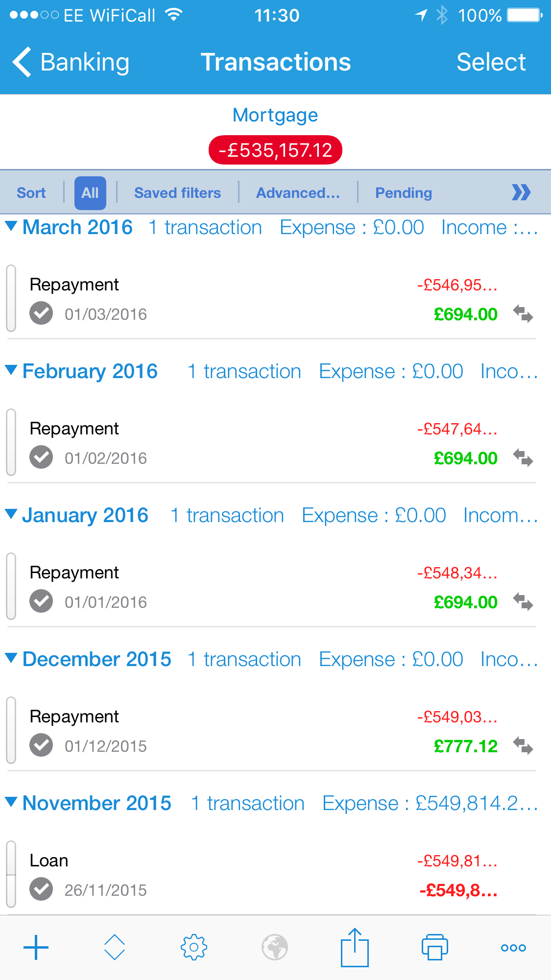Open settings gear in bottom toolbar
This screenshot has width=551, height=980.
point(194,947)
